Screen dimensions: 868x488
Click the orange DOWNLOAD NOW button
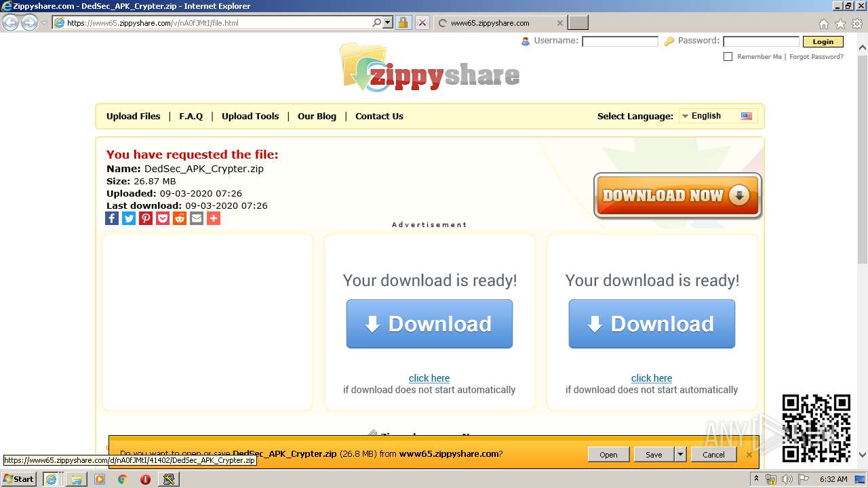pos(677,196)
